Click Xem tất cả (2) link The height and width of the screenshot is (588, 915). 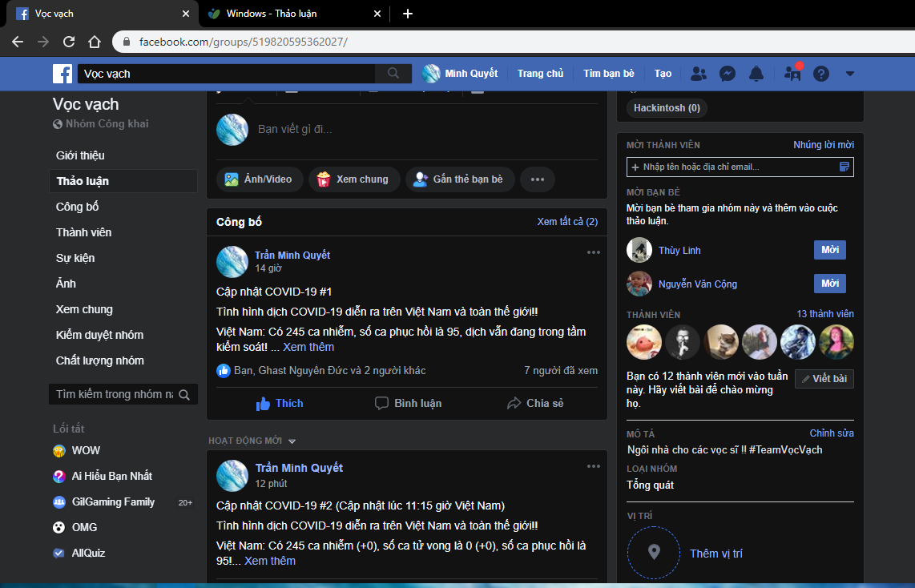click(567, 222)
